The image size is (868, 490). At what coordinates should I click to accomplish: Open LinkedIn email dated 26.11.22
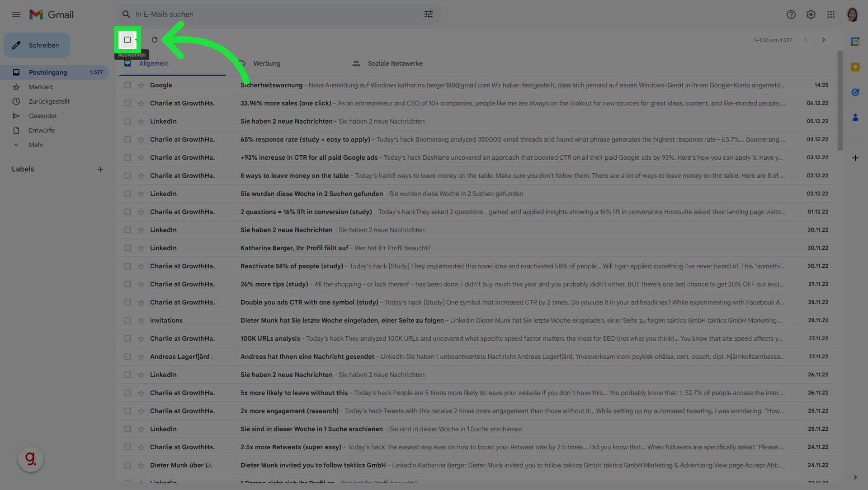[x=475, y=375]
